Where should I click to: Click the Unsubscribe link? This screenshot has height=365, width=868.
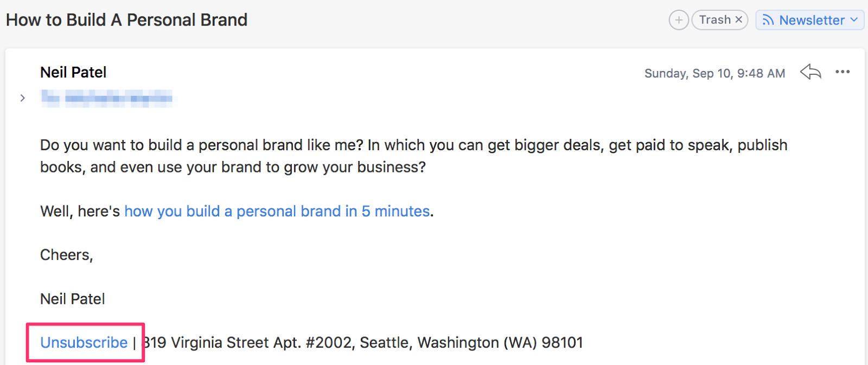click(x=84, y=342)
